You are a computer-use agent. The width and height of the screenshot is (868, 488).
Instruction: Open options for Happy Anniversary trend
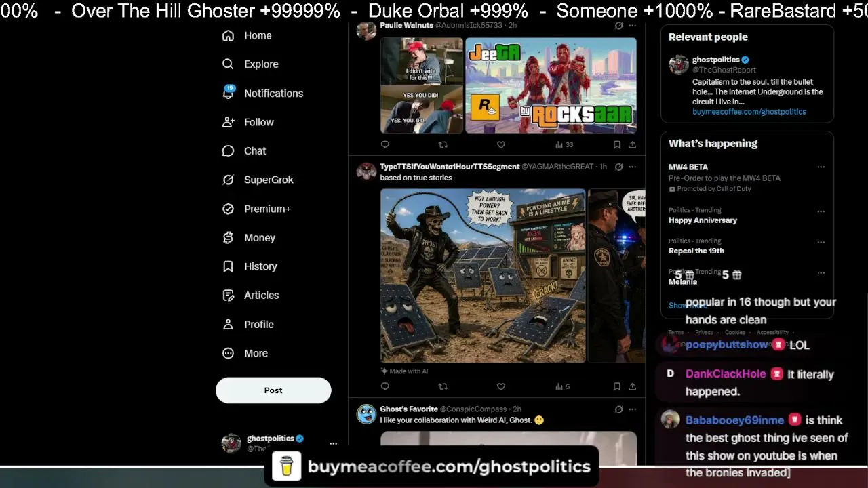821,211
